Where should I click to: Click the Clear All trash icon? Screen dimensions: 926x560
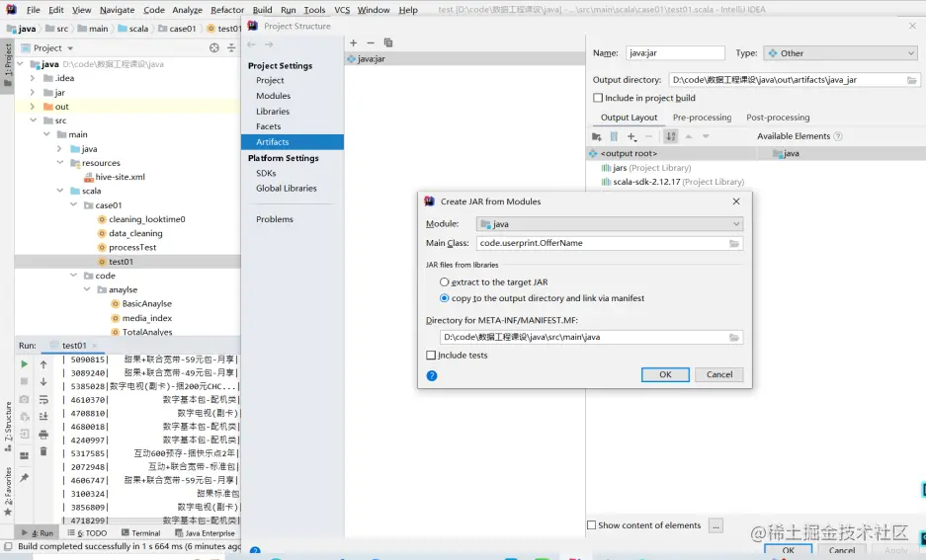(43, 451)
